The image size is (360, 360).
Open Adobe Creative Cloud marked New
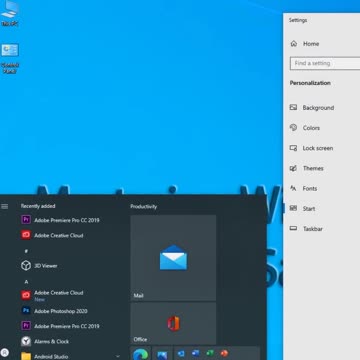coord(52,295)
